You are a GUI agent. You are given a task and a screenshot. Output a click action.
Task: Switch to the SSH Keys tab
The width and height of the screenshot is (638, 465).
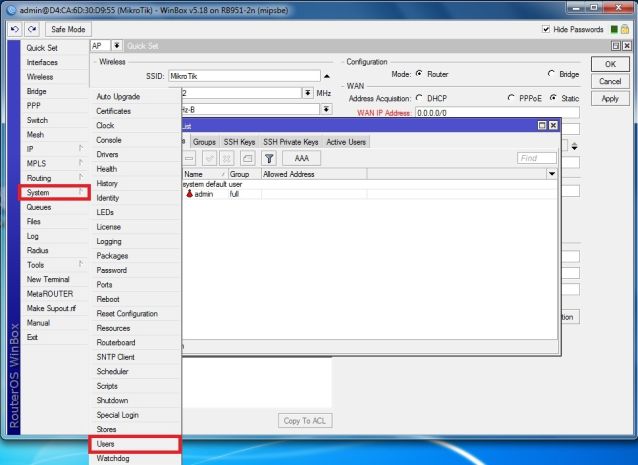coord(239,142)
